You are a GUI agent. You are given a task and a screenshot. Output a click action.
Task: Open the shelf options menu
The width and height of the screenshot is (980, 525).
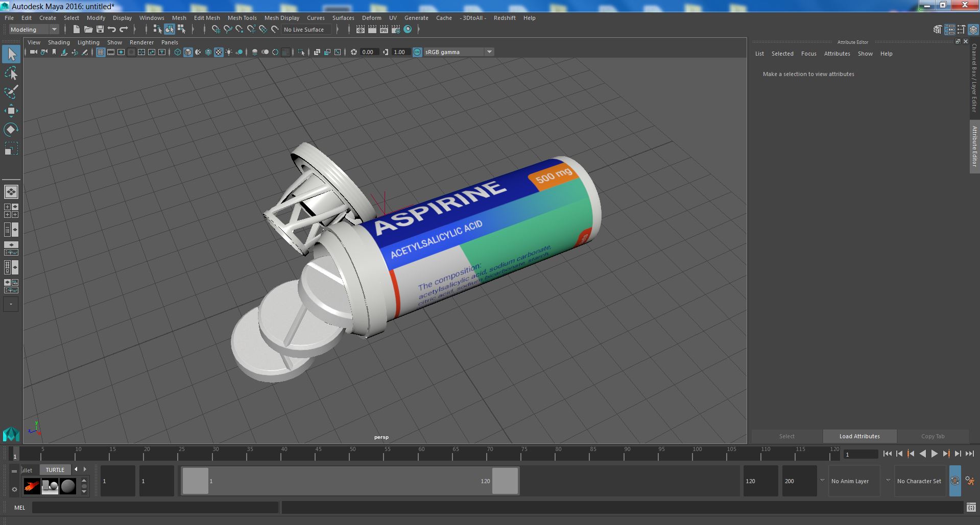(14, 489)
